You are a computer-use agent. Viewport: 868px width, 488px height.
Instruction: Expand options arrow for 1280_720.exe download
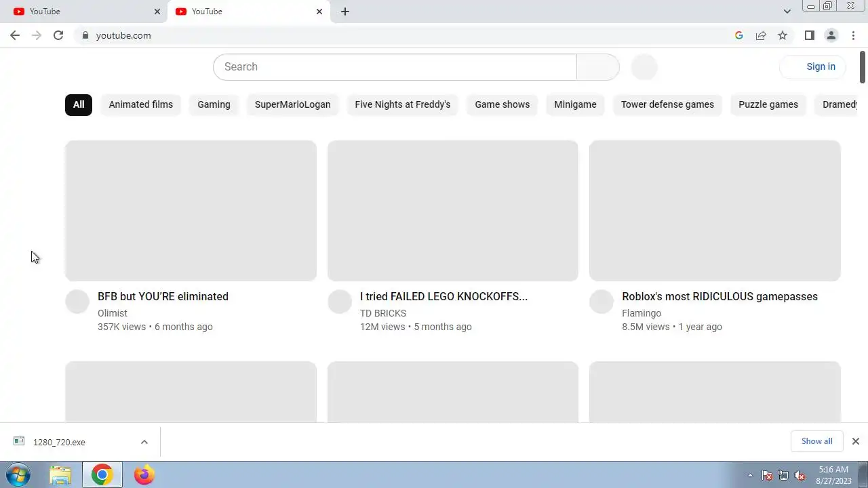click(144, 442)
